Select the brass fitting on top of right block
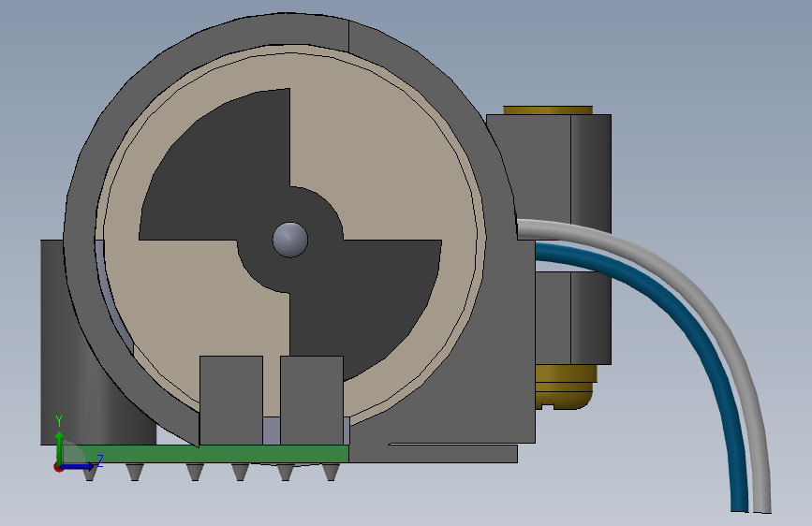Screen dimensions: 812x526 pyautogui.click(x=548, y=110)
